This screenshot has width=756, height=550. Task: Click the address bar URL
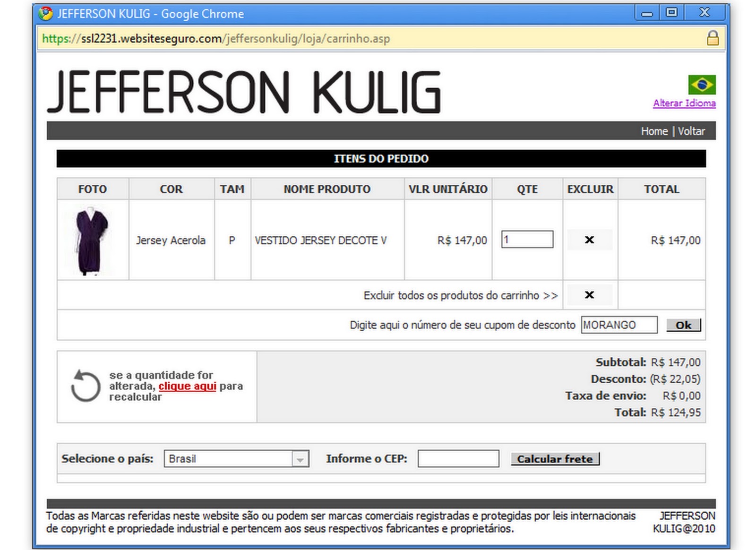pyautogui.click(x=216, y=38)
